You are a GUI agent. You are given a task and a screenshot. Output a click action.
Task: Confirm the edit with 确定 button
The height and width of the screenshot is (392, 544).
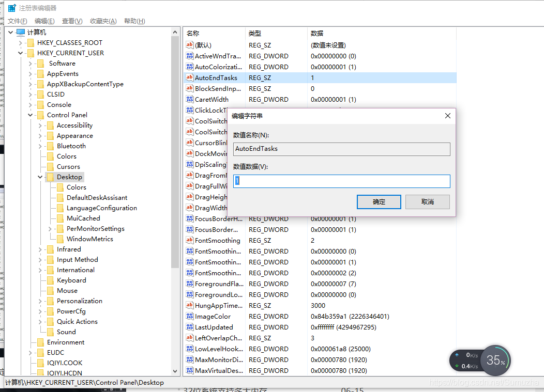pyautogui.click(x=379, y=202)
